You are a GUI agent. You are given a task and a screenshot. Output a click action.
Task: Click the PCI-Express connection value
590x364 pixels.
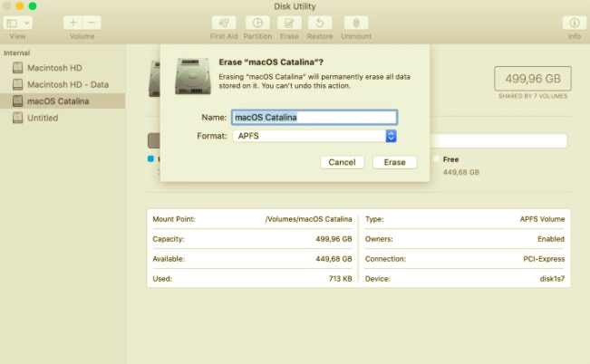(544, 259)
